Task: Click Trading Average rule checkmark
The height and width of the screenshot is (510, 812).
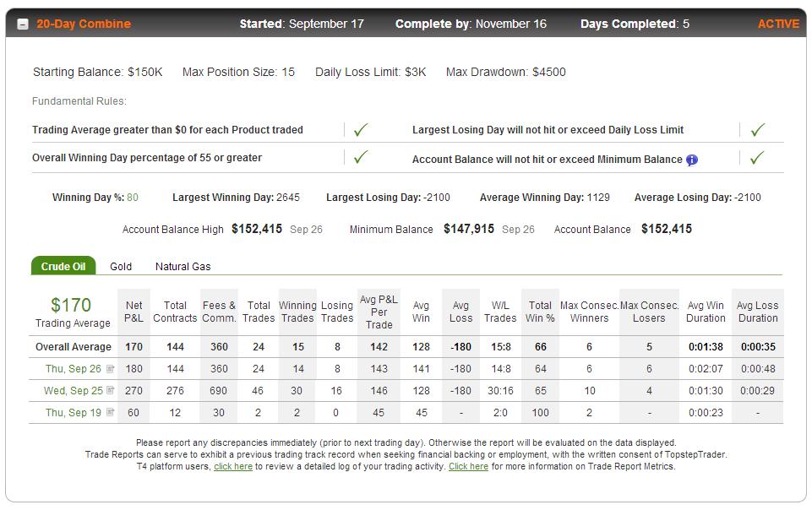Action: click(361, 129)
